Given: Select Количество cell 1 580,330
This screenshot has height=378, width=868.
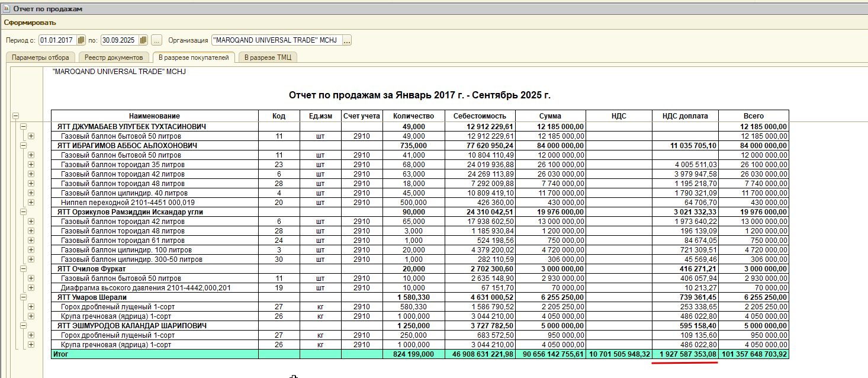Looking at the screenshot, I should (413, 297).
